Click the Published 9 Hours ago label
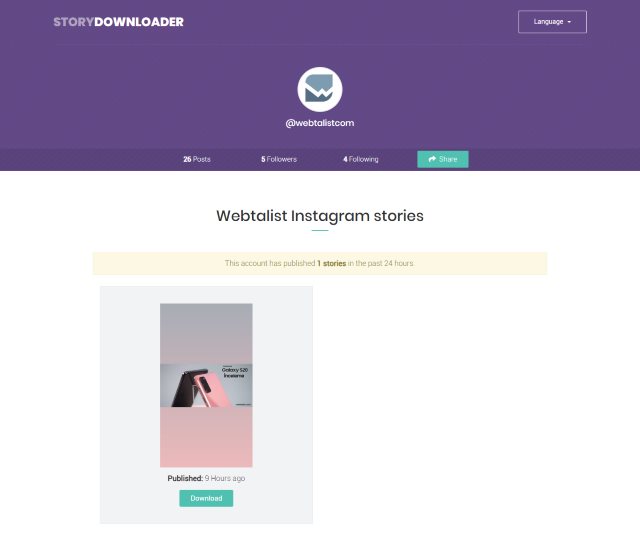Image resolution: width=640 pixels, height=536 pixels. [x=206, y=478]
